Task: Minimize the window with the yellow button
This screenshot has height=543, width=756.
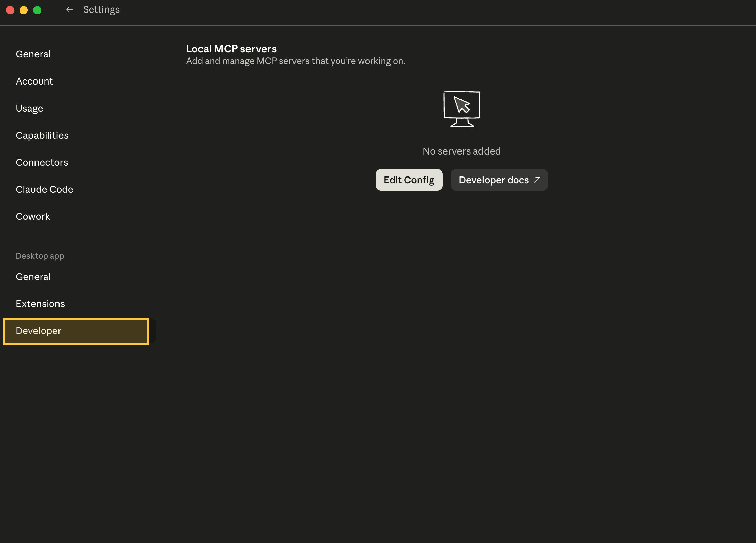Action: tap(24, 10)
